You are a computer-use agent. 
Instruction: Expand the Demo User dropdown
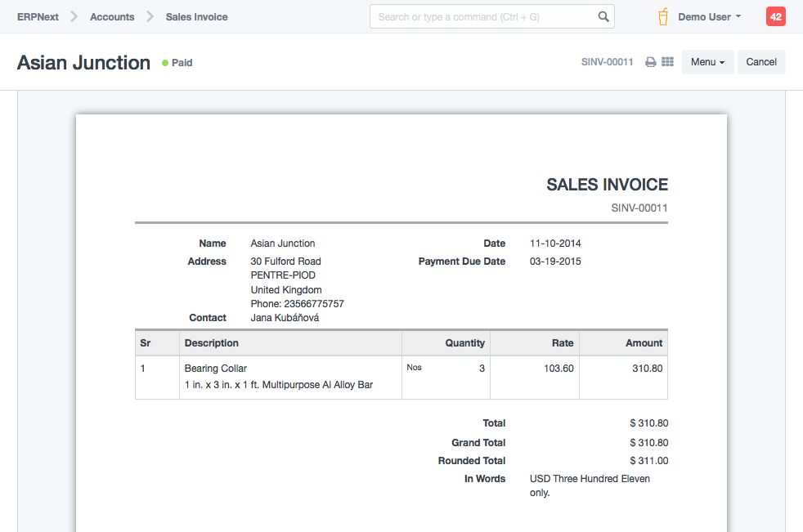(x=709, y=16)
